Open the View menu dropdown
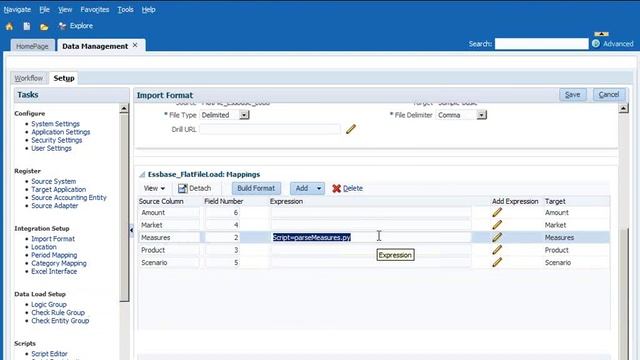Viewport: 640px width, 360px height. (x=154, y=188)
